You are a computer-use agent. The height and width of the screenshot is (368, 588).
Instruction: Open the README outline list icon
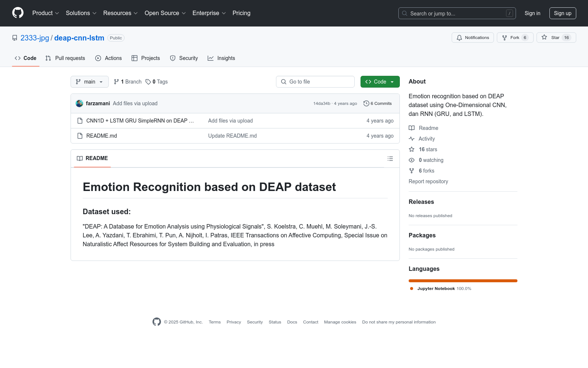pos(390,159)
